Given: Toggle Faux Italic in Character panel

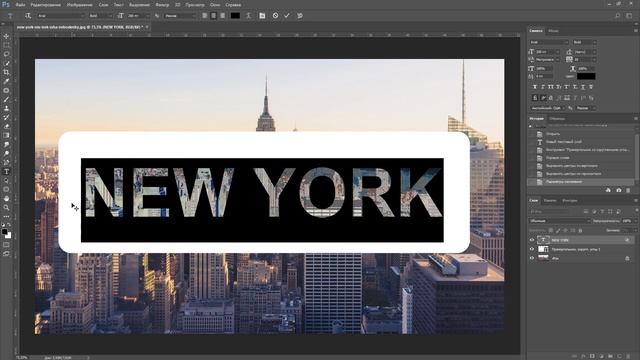Looking at the screenshot, I should (543, 87).
